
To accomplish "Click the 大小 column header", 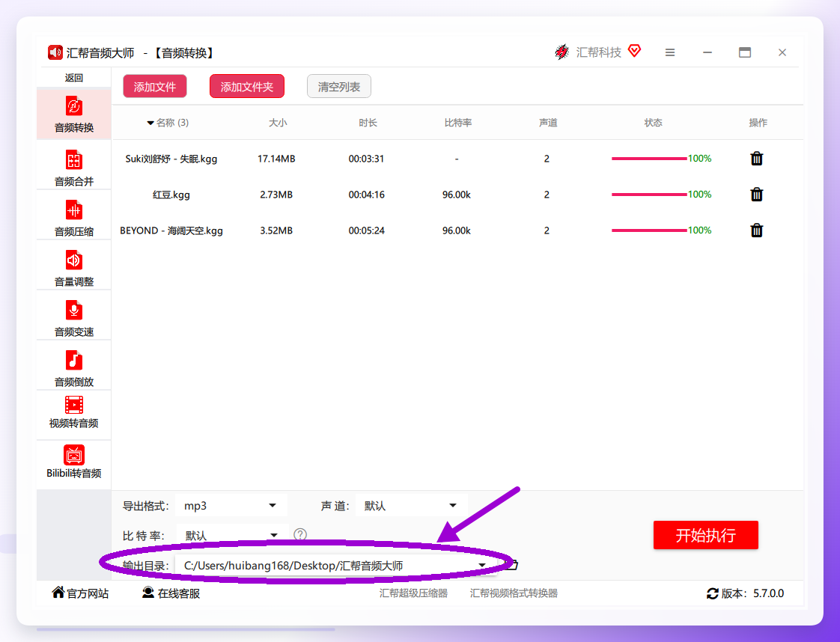I will tap(278, 123).
